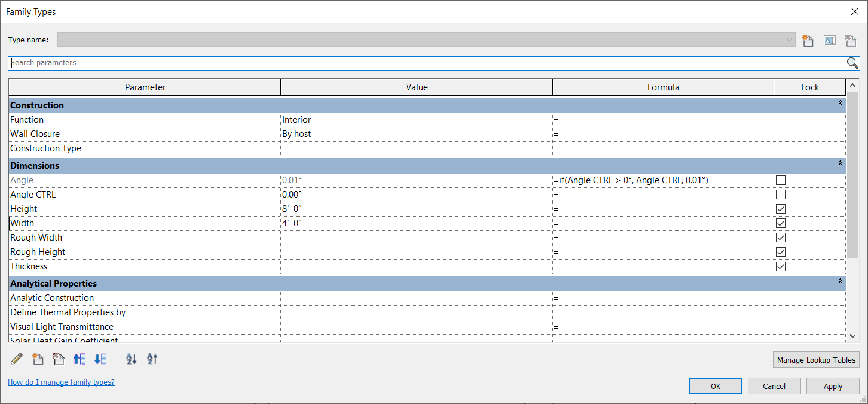Collapse the Construction section
This screenshot has width=868, height=404.
pos(839,102)
